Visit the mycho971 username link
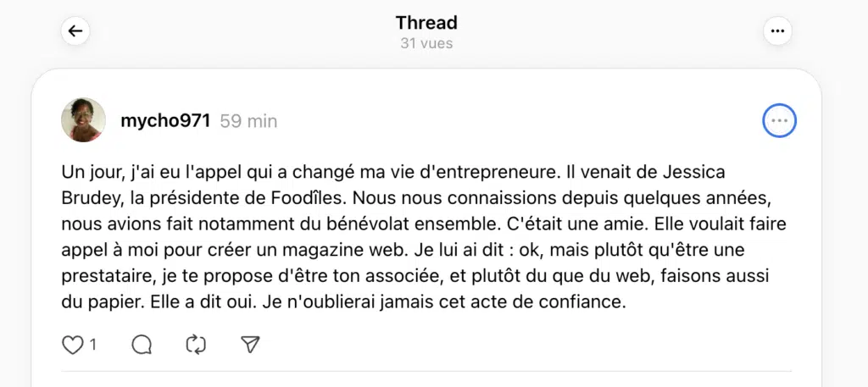The height and width of the screenshot is (387, 868). (x=165, y=121)
